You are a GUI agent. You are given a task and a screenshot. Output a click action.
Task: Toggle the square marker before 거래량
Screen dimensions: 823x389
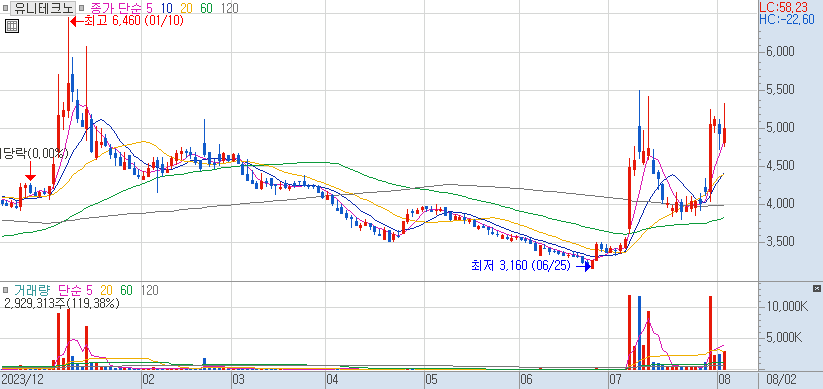click(5, 290)
